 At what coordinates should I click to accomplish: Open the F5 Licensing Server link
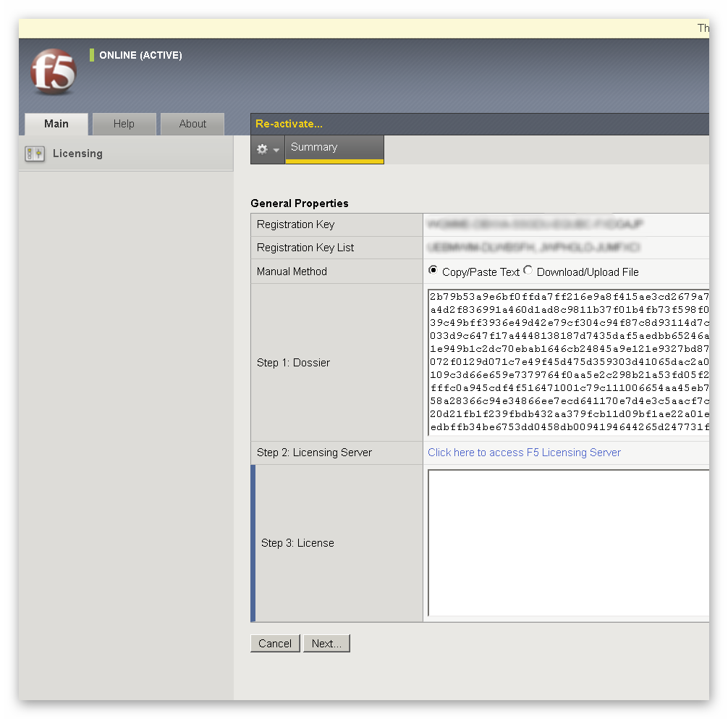(x=524, y=453)
